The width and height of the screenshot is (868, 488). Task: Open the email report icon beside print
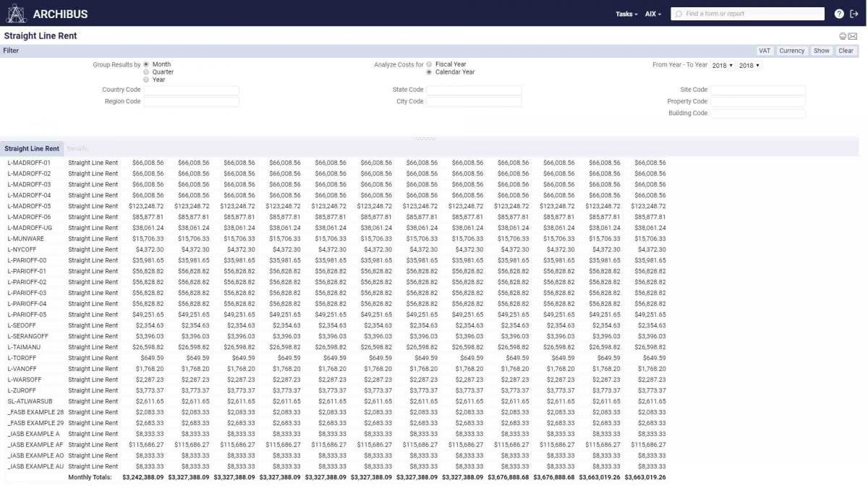852,35
